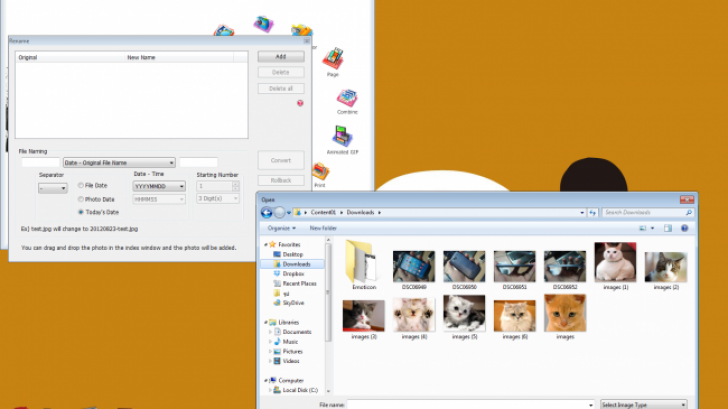Click the forward navigation arrow in Open dialog
728x409 pixels.
tap(279, 213)
